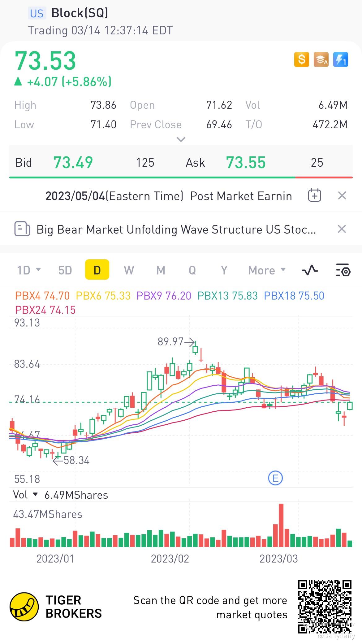Switch chart to monthly M view

pyautogui.click(x=161, y=270)
